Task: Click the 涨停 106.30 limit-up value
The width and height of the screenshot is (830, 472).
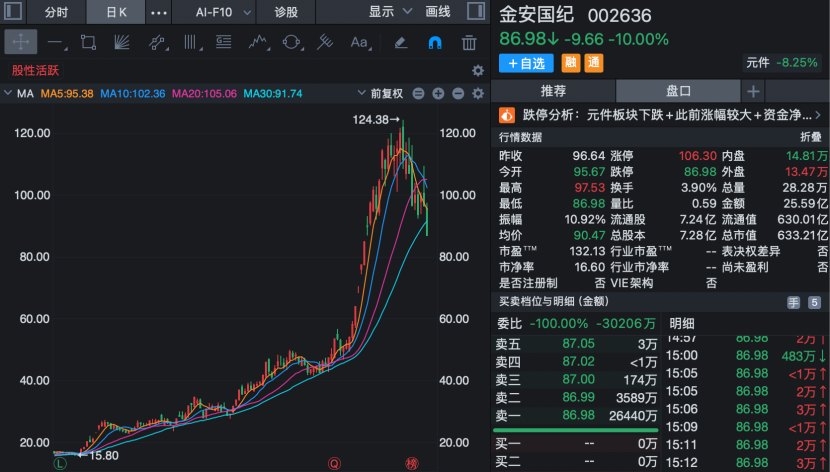Action: (698, 156)
